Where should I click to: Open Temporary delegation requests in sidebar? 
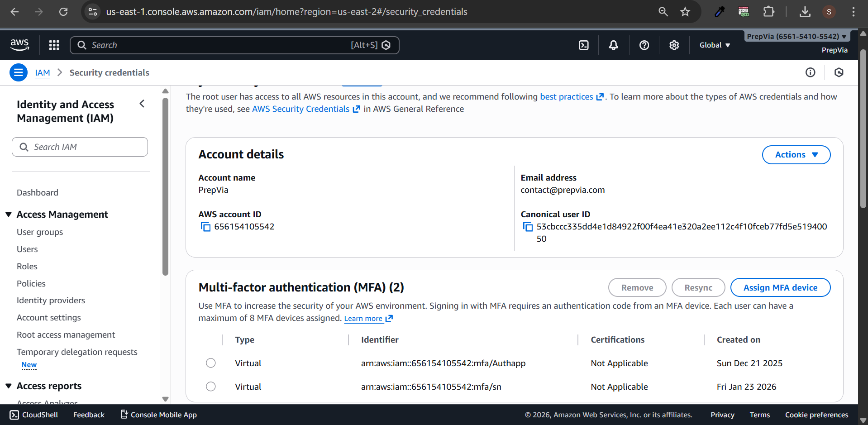[x=77, y=352]
